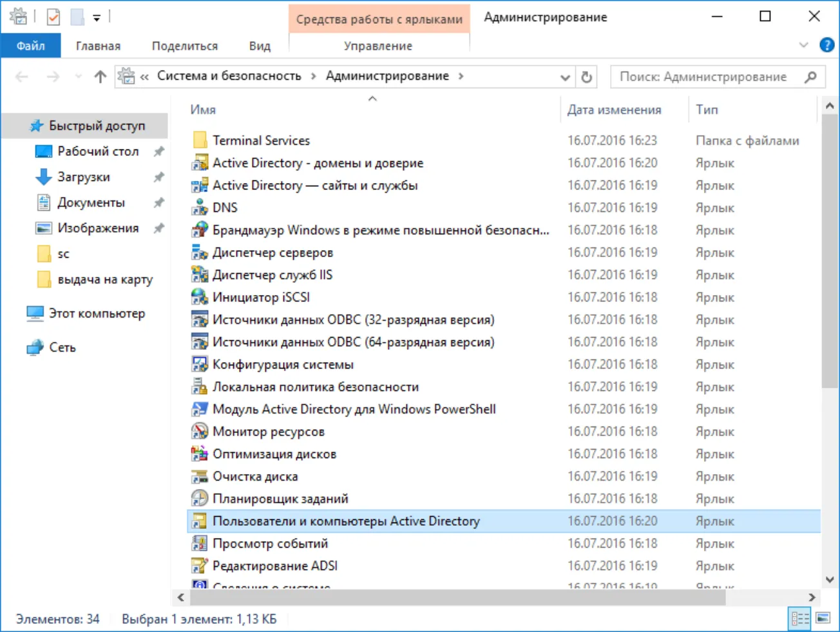Select the Локальная политика безопасности icon
The image size is (840, 632).
200,387
